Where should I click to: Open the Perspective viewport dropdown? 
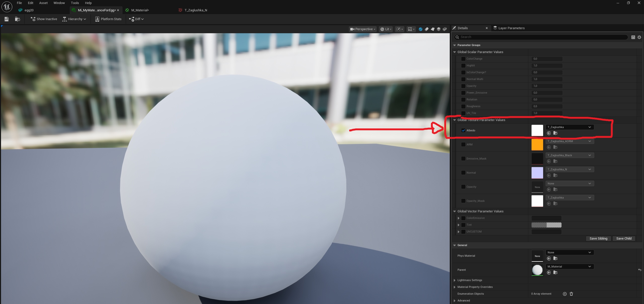click(363, 29)
